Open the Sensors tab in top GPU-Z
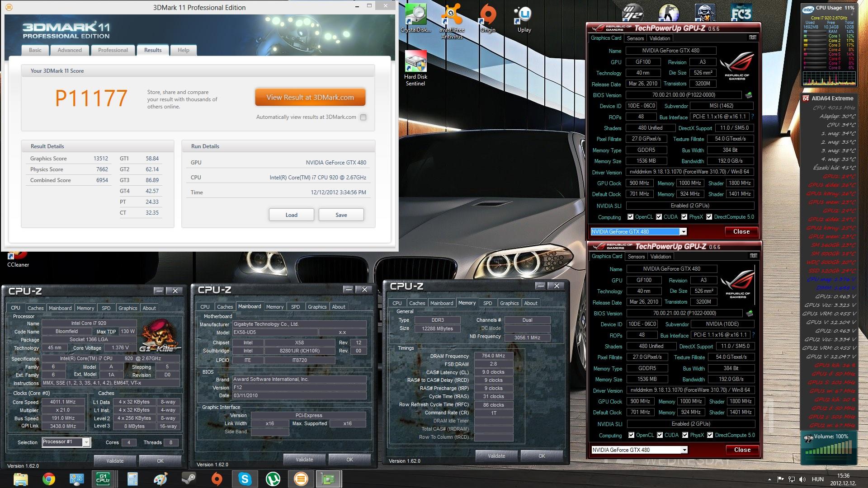The height and width of the screenshot is (488, 868). pyautogui.click(x=635, y=38)
